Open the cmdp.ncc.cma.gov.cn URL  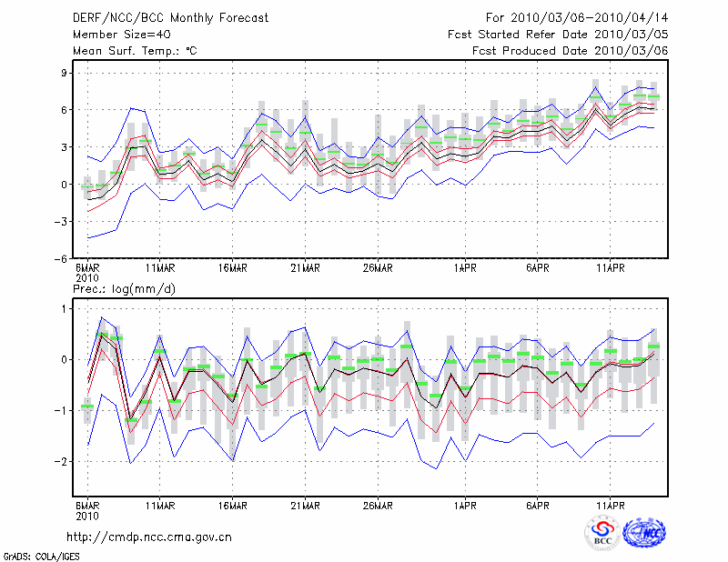point(149,537)
